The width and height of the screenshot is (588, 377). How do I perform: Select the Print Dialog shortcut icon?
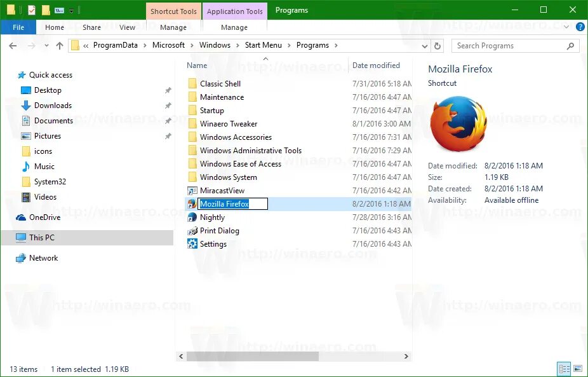(192, 231)
